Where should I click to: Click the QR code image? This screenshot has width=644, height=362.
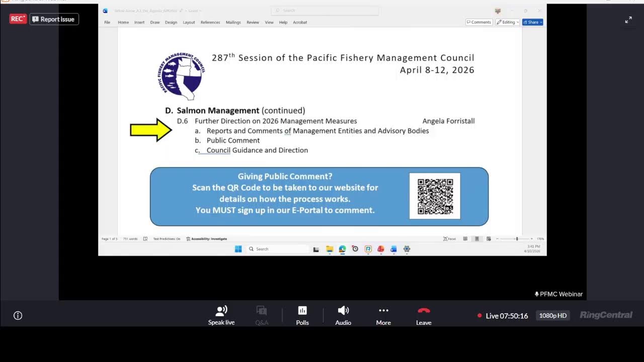coord(435,196)
